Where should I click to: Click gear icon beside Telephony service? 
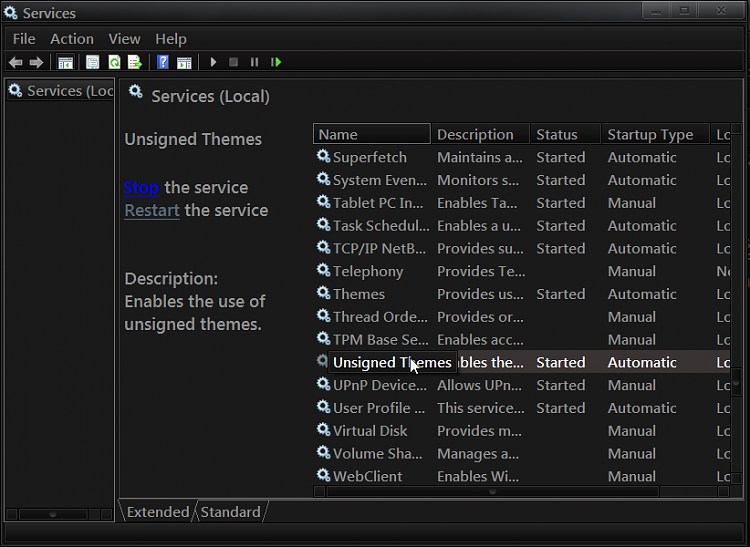(x=324, y=270)
